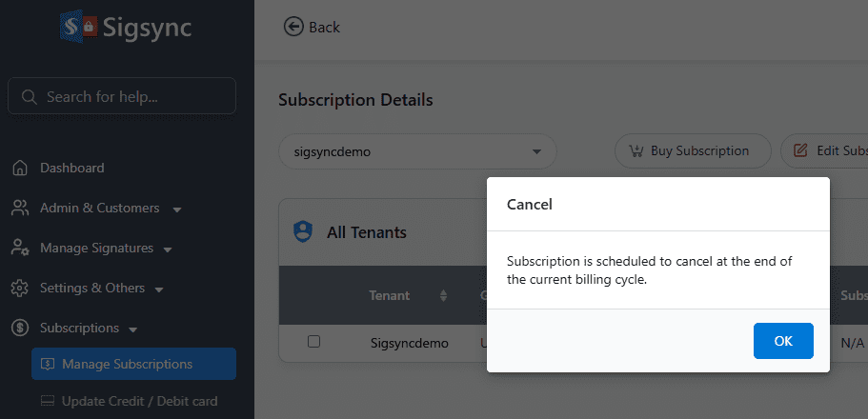Collapse the Subscriptions menu arrow
Image resolution: width=868 pixels, height=419 pixels.
(132, 329)
